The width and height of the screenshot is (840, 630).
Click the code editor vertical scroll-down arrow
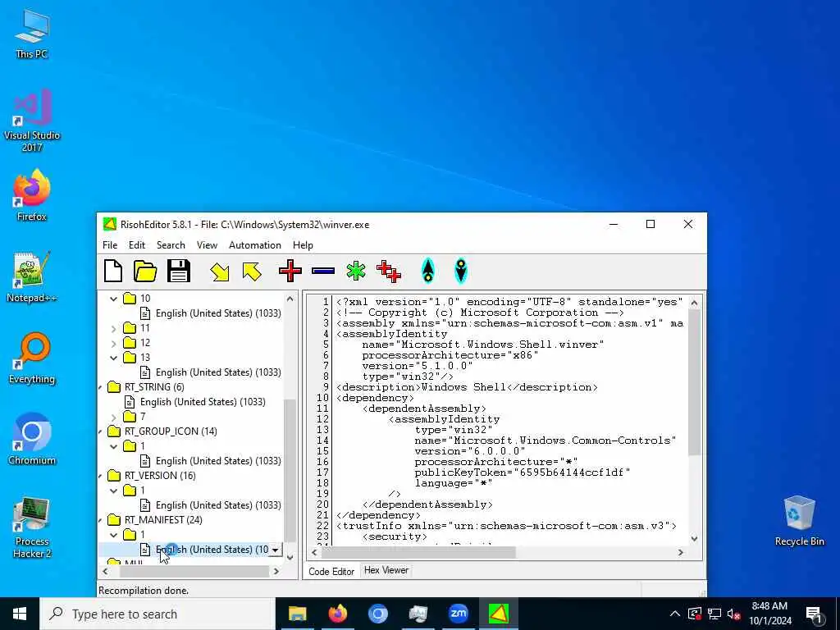[694, 539]
